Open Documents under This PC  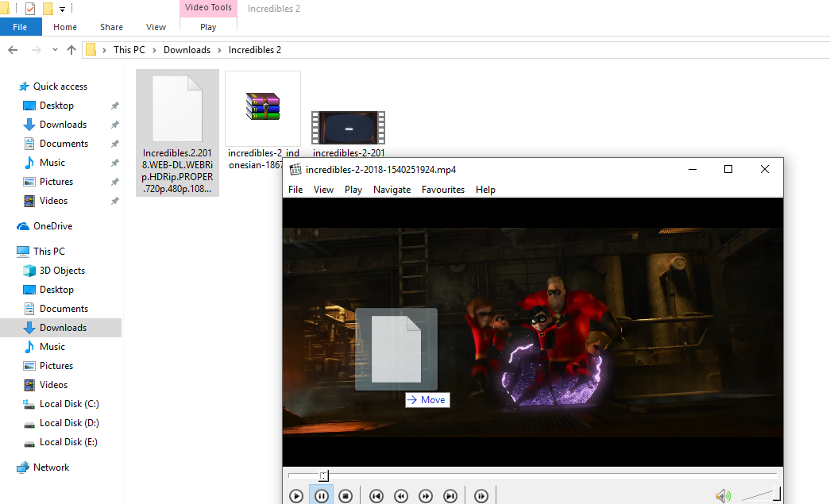coord(64,308)
